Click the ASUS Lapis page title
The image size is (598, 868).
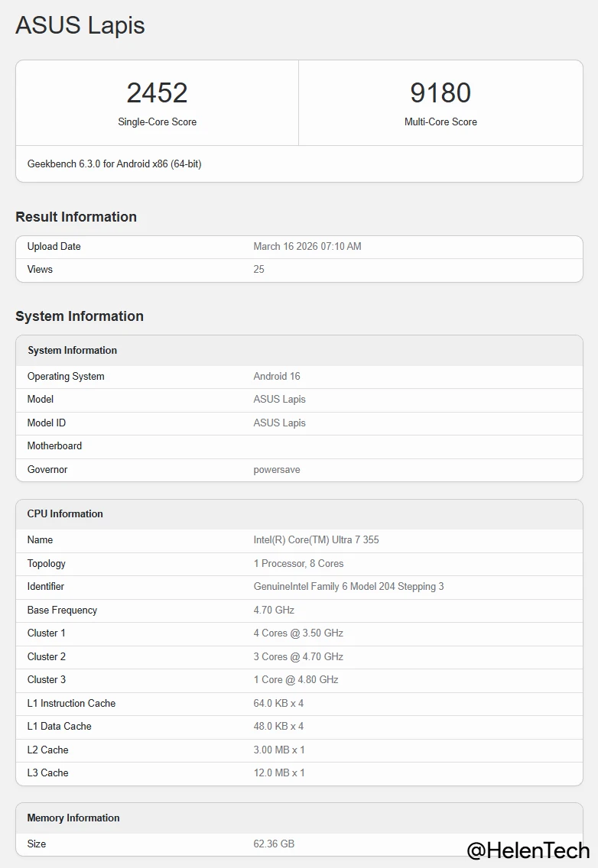tap(80, 25)
